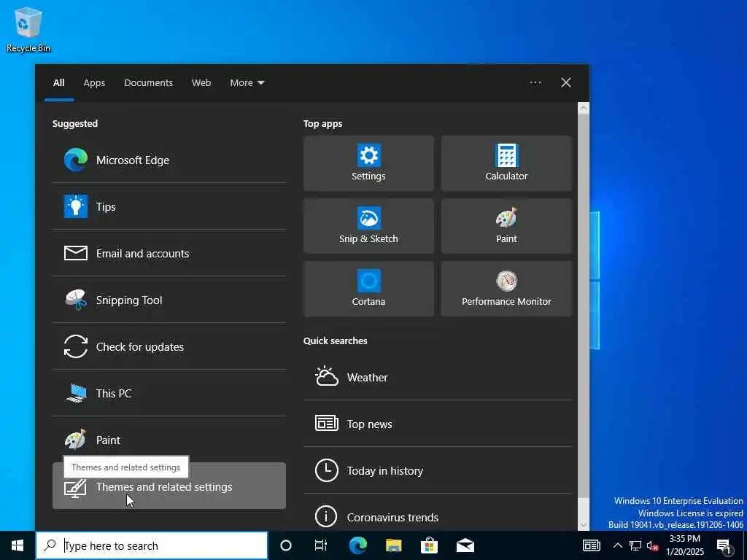
Task: Switch to the Apps search tab
Action: tap(94, 83)
